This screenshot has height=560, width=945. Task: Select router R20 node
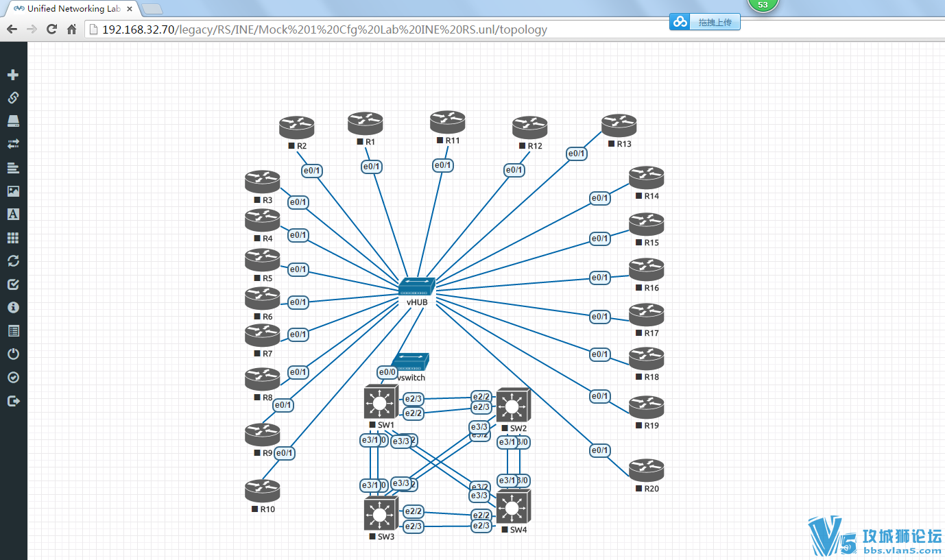pyautogui.click(x=646, y=470)
